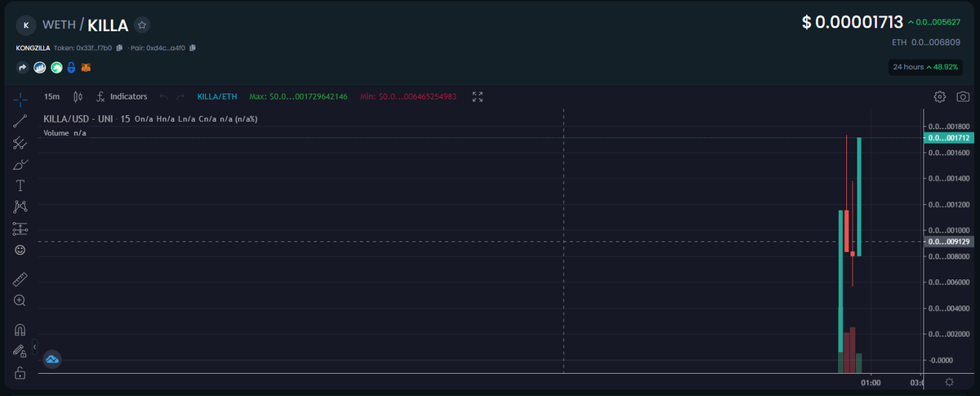Select the XABCD pattern tool

click(20, 207)
